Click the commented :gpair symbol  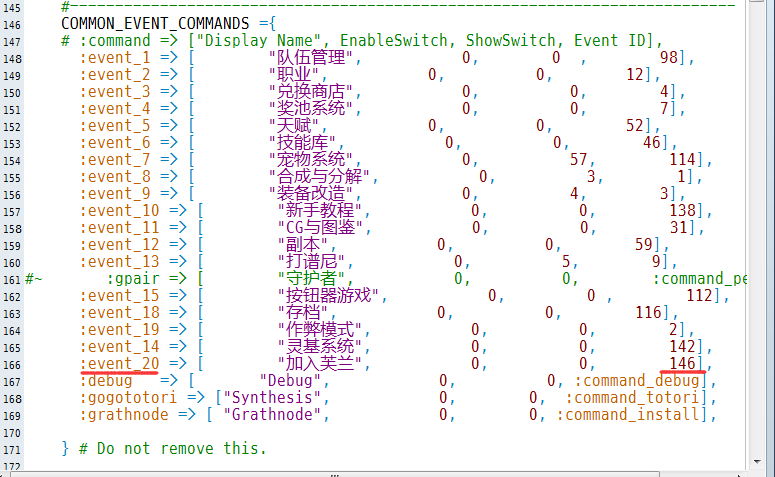[x=133, y=279]
